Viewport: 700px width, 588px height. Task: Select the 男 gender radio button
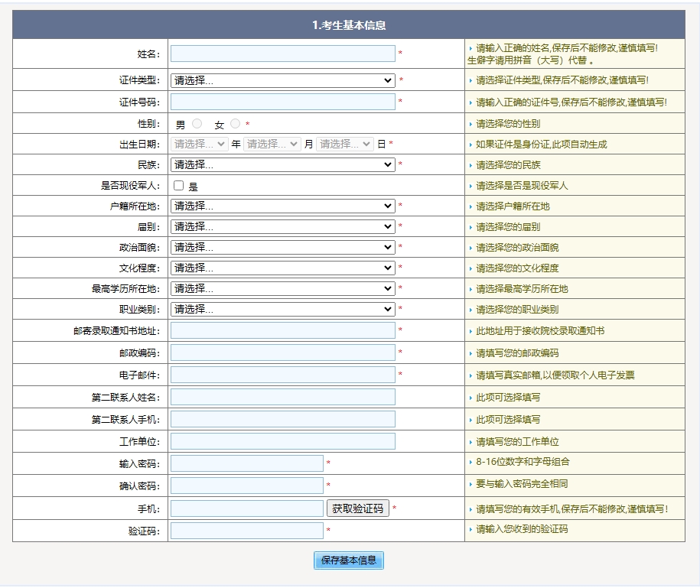tap(197, 122)
